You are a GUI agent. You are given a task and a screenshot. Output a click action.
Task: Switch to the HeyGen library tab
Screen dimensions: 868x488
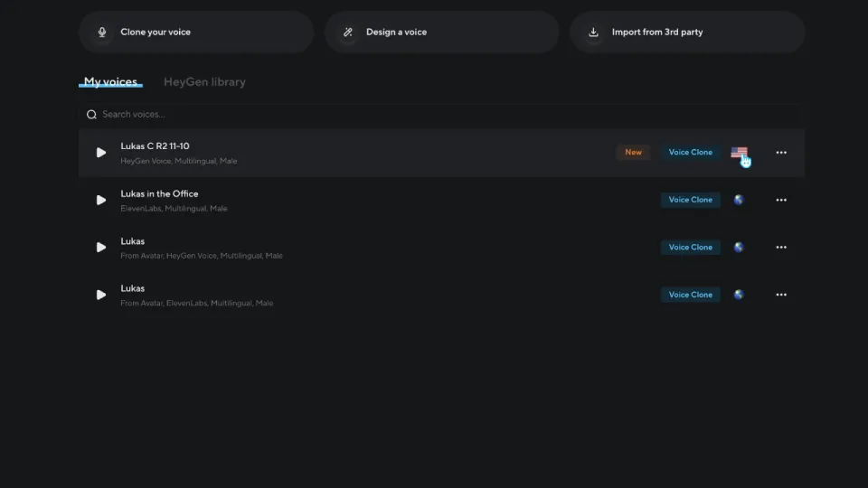205,82
